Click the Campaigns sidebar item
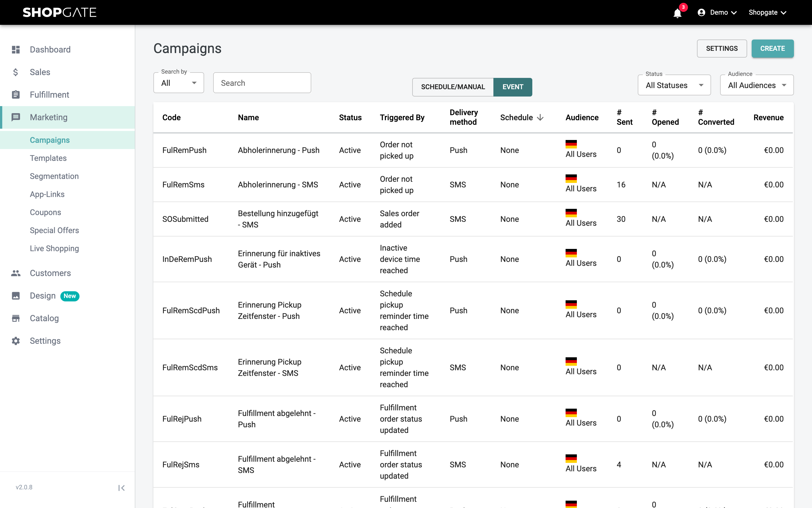 coord(67,140)
